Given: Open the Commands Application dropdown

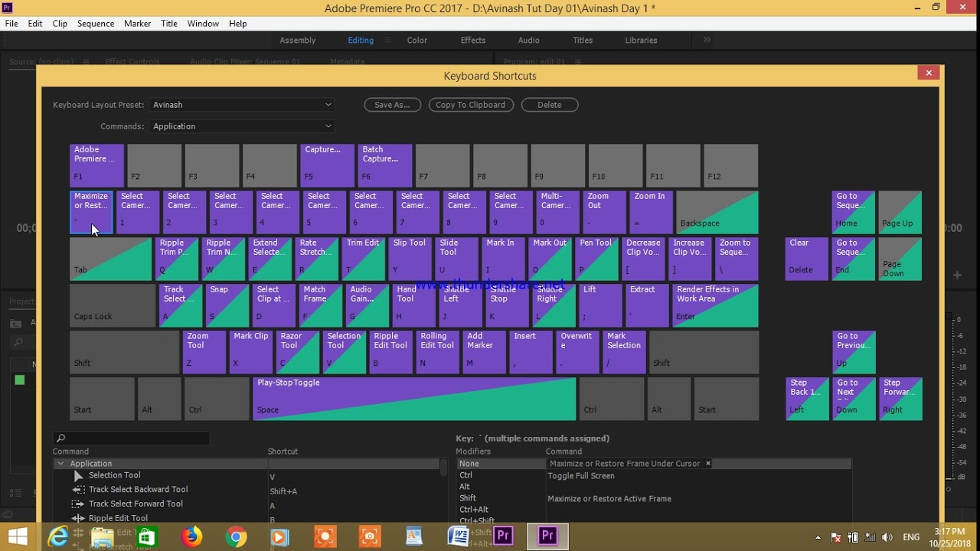Looking at the screenshot, I should 242,126.
